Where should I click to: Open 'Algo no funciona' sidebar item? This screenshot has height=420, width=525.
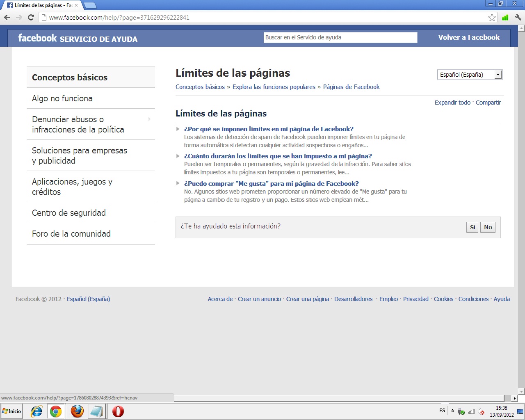tap(91, 98)
